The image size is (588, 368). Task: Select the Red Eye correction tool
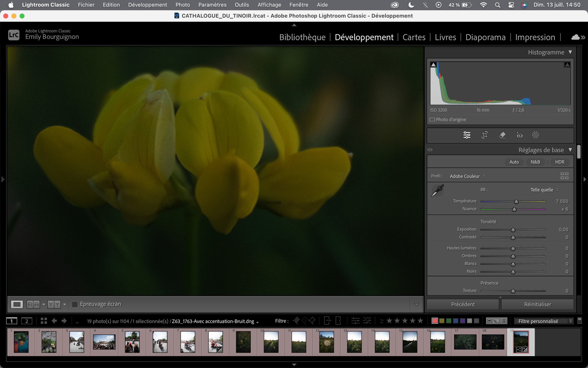(519, 135)
